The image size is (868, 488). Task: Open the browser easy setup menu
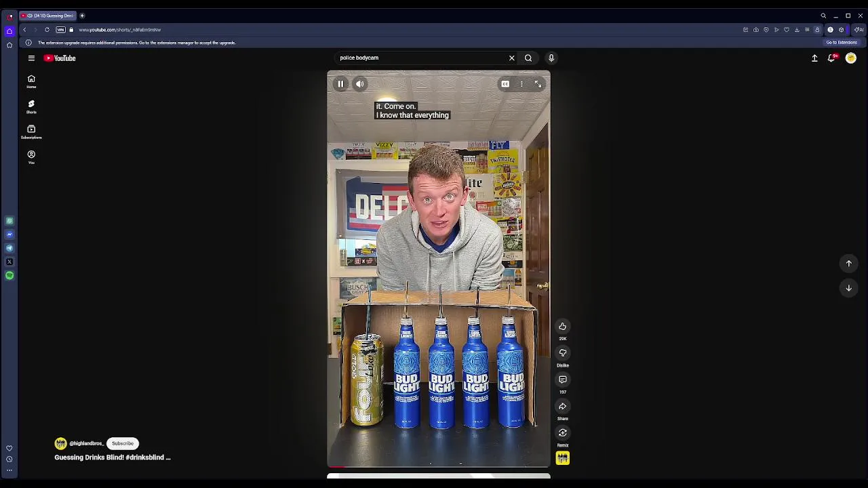807,30
